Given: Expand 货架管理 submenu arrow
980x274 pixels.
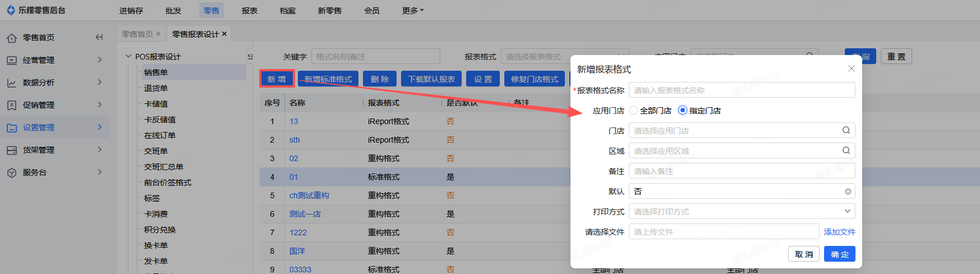Looking at the screenshot, I should [x=100, y=149].
